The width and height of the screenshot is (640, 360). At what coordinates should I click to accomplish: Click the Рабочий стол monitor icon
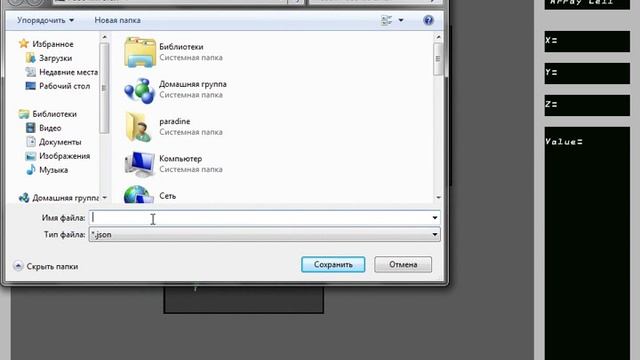tap(31, 86)
